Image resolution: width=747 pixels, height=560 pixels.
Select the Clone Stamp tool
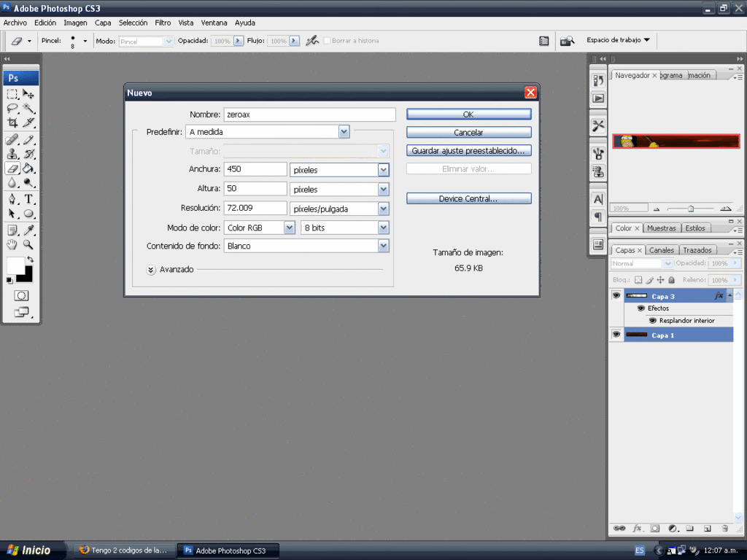tap(12, 154)
